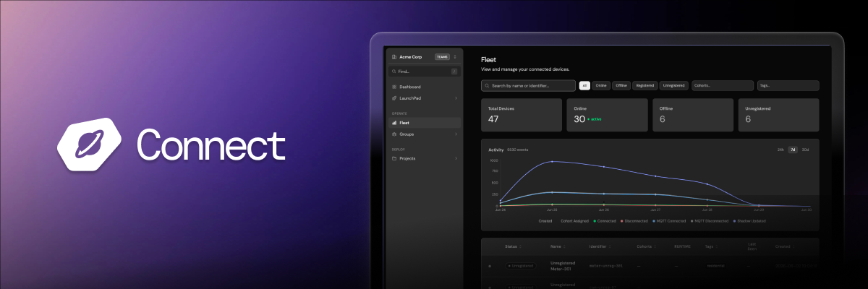Click the Groups icon in sidebar
Viewport: 868px width, 289px height.
pyautogui.click(x=393, y=134)
